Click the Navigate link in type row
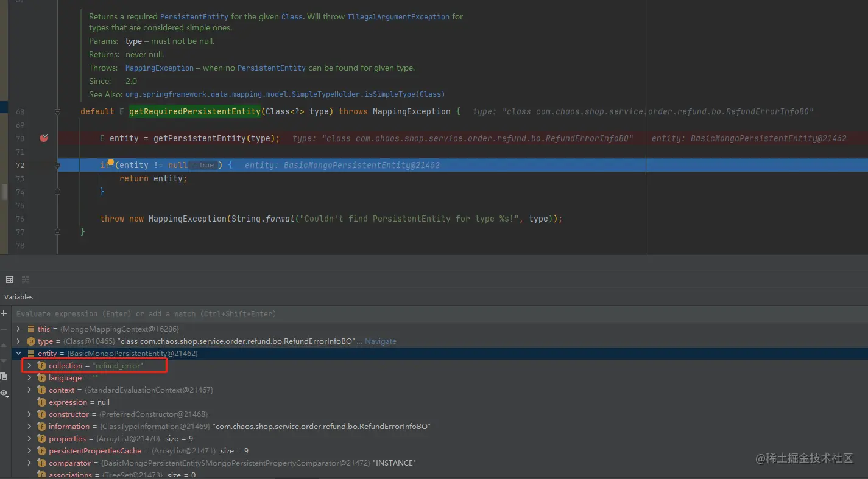868x479 pixels. click(x=380, y=341)
